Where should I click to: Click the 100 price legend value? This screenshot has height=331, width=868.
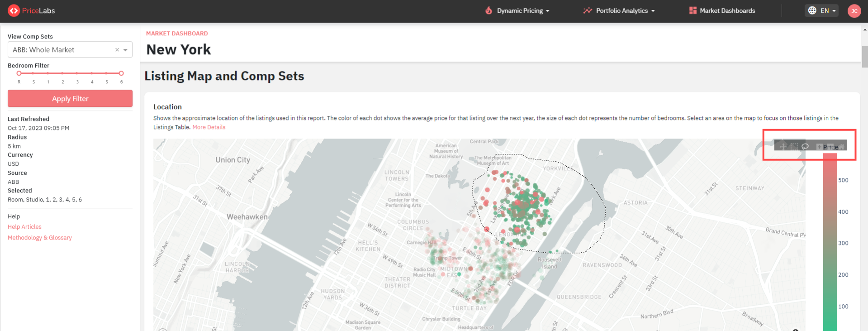[843, 307]
